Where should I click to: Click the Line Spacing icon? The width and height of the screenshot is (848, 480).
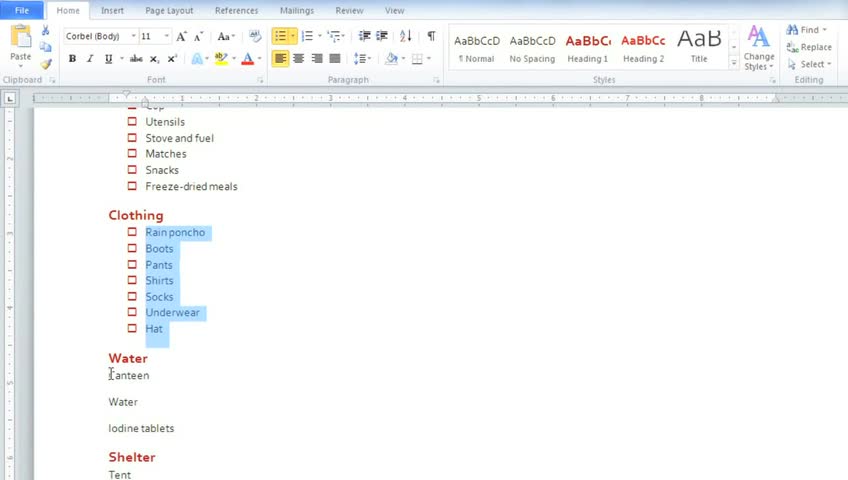pos(360,58)
